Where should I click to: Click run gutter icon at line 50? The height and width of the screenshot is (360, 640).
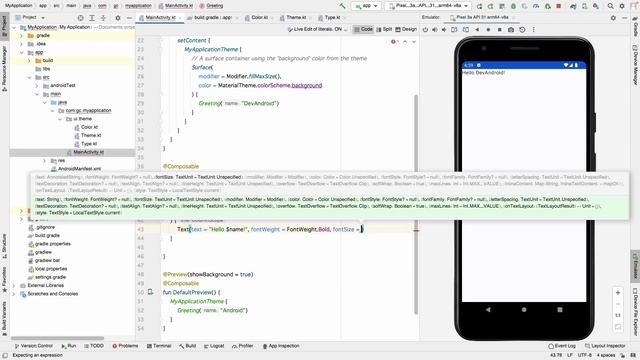[x=150, y=292]
